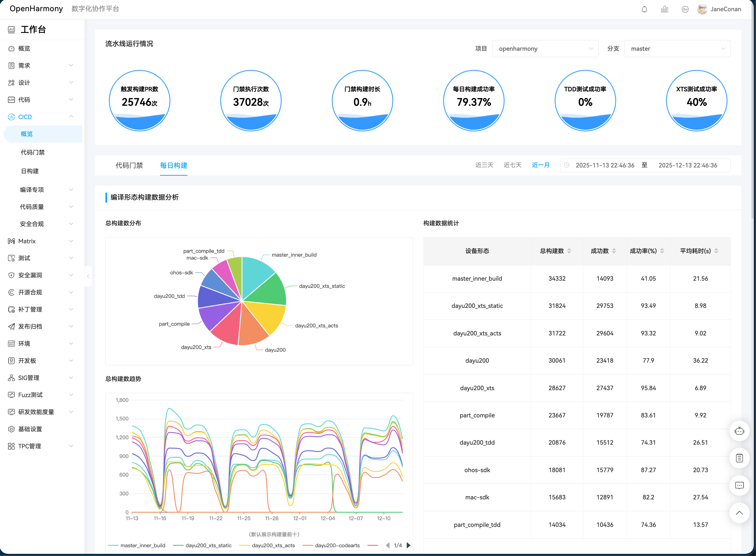The width and height of the screenshot is (756, 556).
Task: Switch language with the En icon
Action: 685,9
